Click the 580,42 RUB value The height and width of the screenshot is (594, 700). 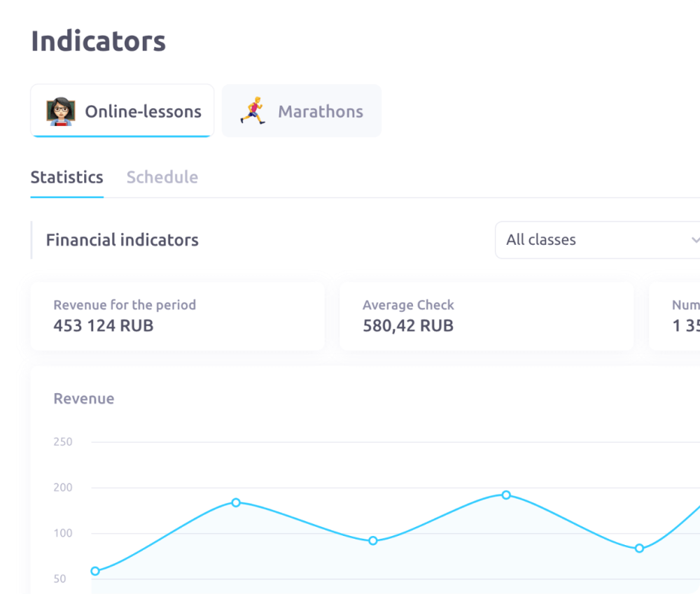pos(408,326)
